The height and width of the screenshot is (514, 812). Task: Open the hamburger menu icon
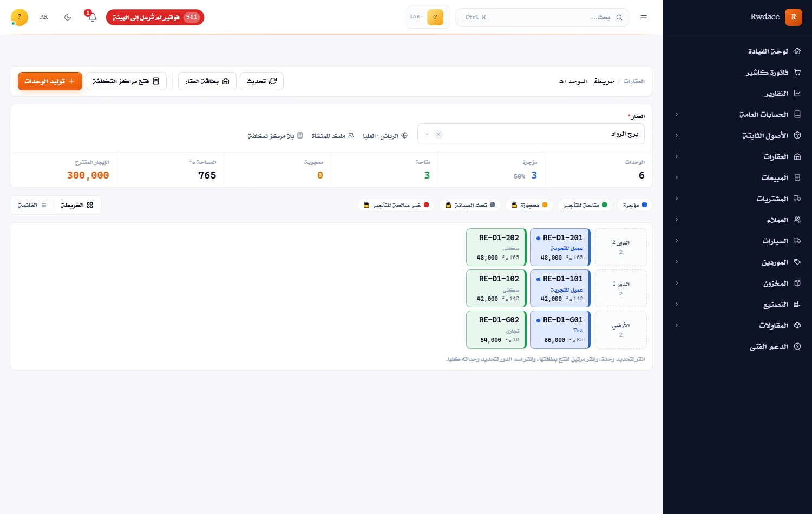[644, 17]
